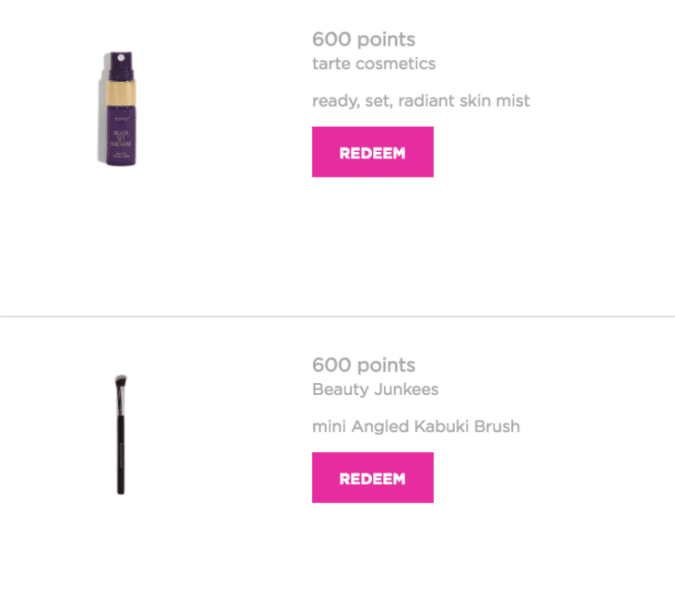This screenshot has height=616, width=675.
Task: Click the word Junkees in the brand name
Action: pos(406,389)
